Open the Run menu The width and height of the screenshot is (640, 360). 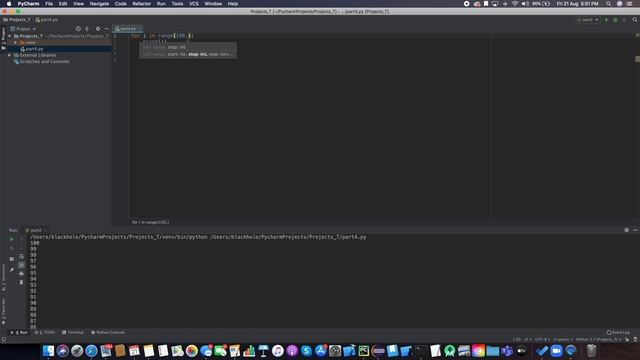161,4
